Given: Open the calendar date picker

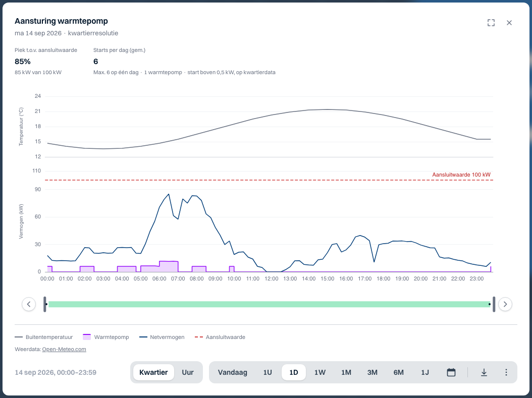Looking at the screenshot, I should click(451, 372).
